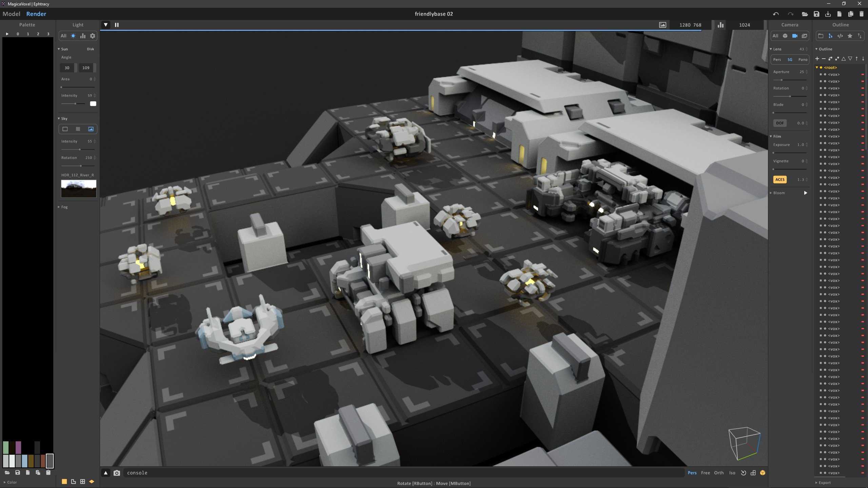Click the reset camera rotation icon
Image resolution: width=868 pixels, height=488 pixels.
tap(744, 473)
